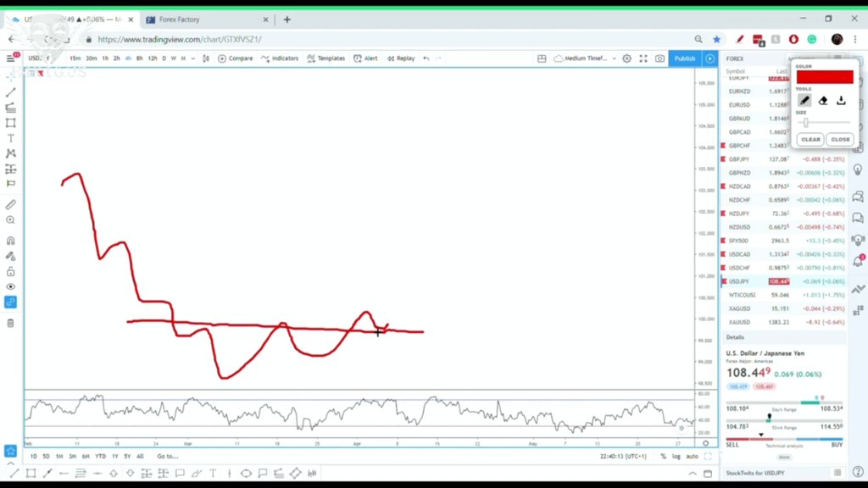Click the browser address bar URL
868x488 pixels.
pos(180,40)
